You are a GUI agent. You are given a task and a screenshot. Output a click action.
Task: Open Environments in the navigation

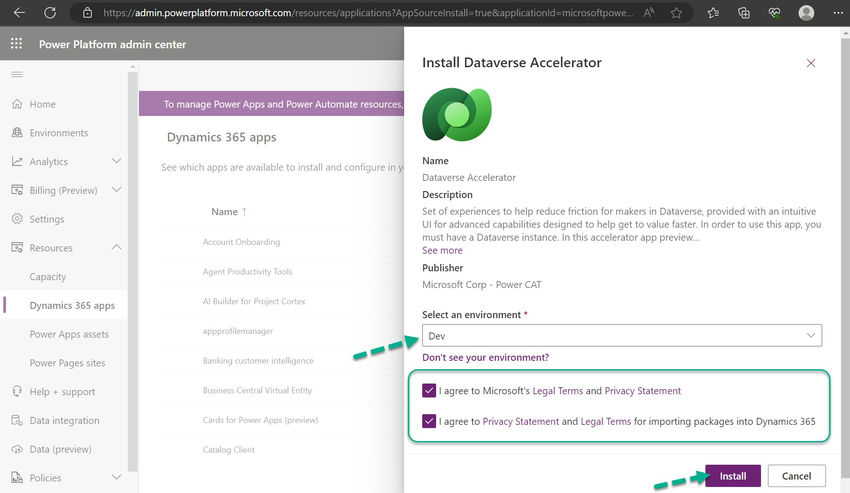click(59, 133)
